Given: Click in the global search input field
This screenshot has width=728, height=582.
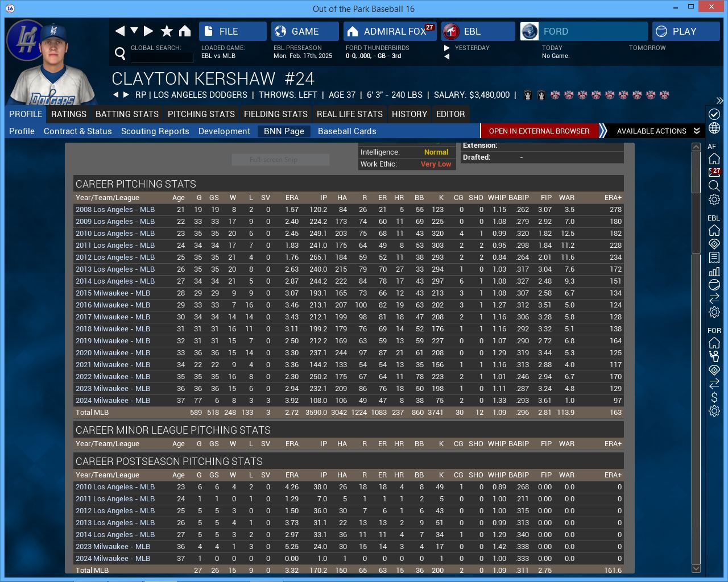Looking at the screenshot, I should pos(162,57).
